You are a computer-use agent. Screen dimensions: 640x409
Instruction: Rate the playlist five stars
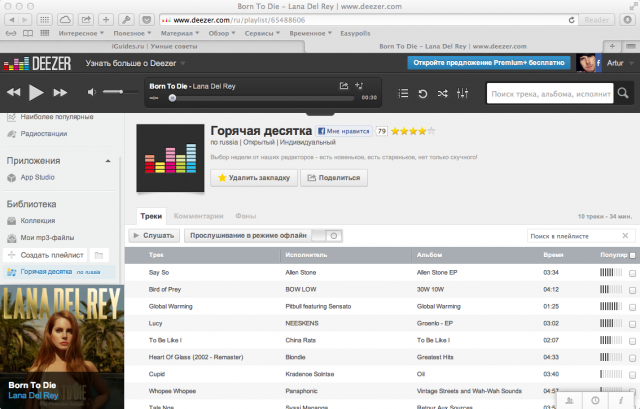(x=431, y=131)
